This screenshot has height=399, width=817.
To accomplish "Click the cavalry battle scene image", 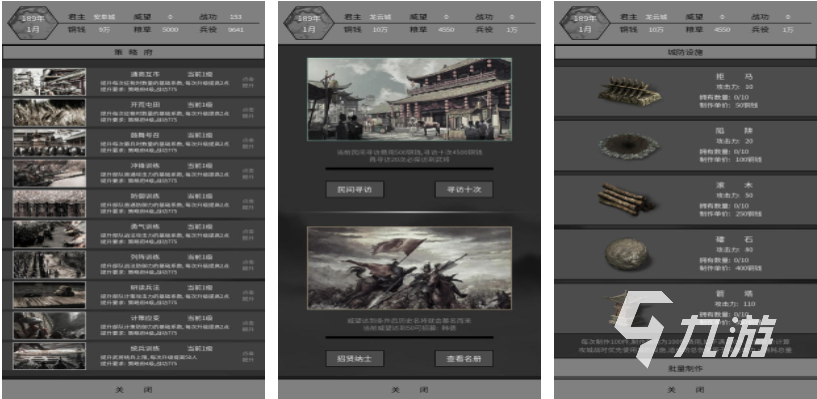I will point(410,268).
